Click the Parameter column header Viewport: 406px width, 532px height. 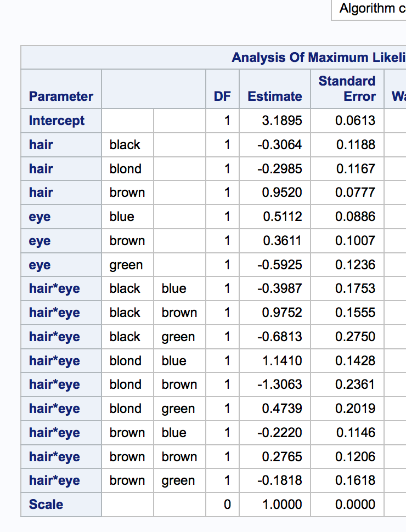pyautogui.click(x=61, y=97)
